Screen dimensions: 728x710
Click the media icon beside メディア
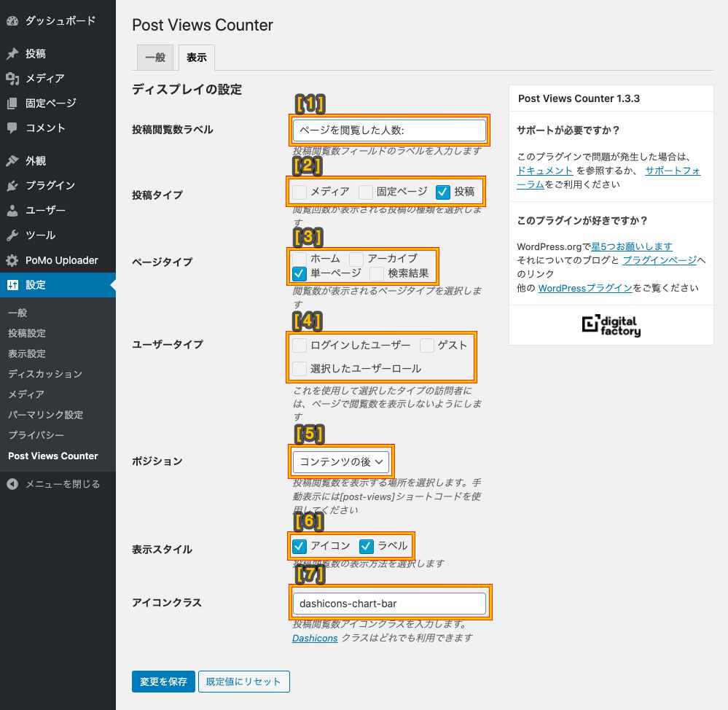click(12, 79)
